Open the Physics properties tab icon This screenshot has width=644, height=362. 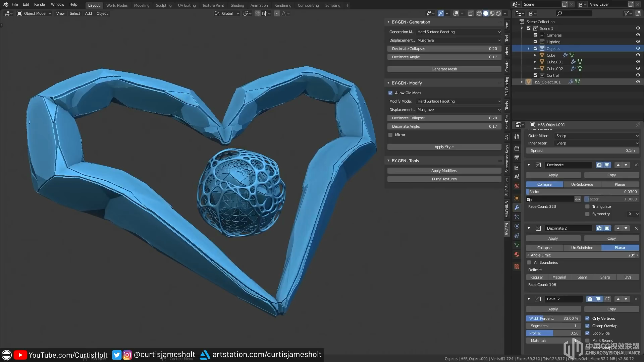pos(517,226)
